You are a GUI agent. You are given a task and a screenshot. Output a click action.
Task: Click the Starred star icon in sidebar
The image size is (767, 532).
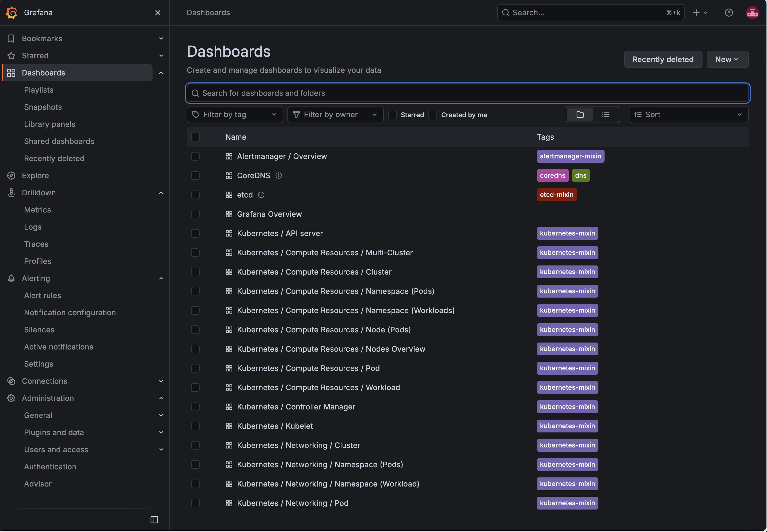pos(11,56)
